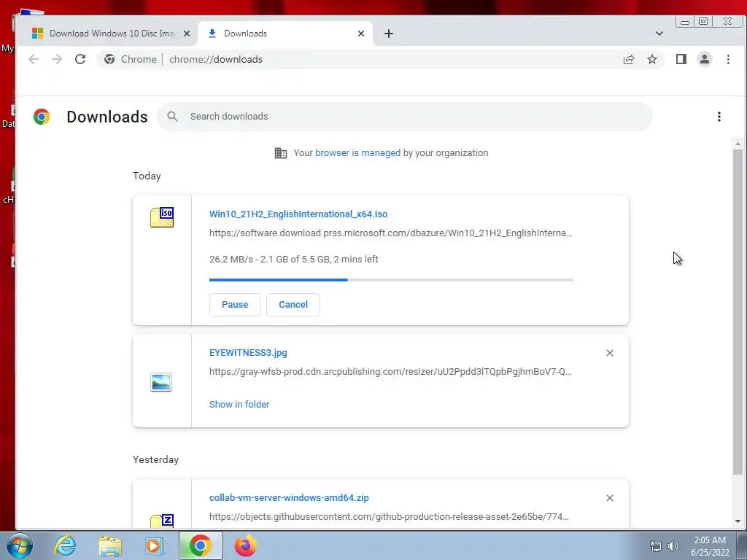Click the ISO download progress bar

(391, 280)
